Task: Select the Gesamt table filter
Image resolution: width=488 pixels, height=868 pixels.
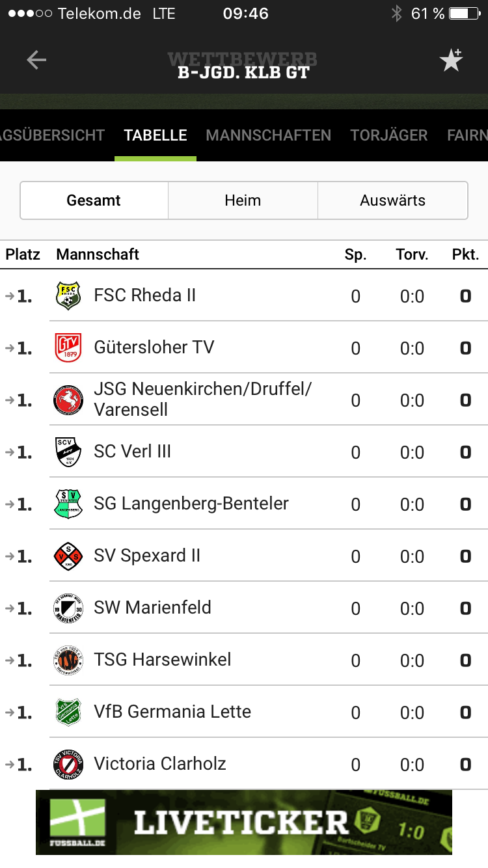Action: tap(94, 200)
